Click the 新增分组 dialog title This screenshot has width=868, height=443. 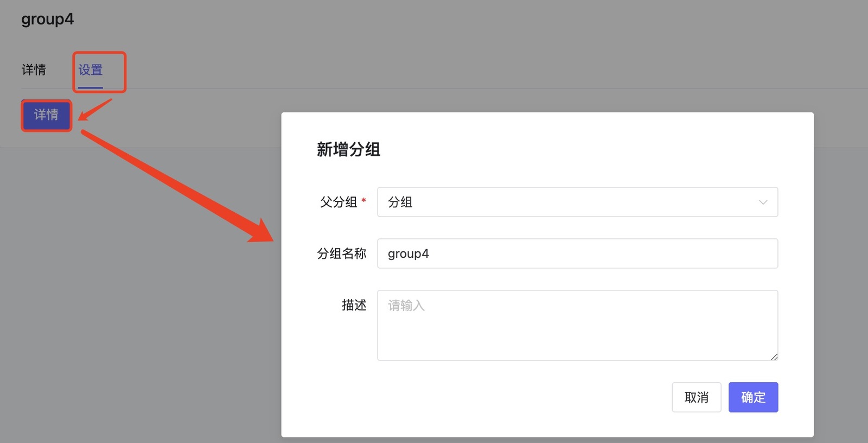coord(348,149)
